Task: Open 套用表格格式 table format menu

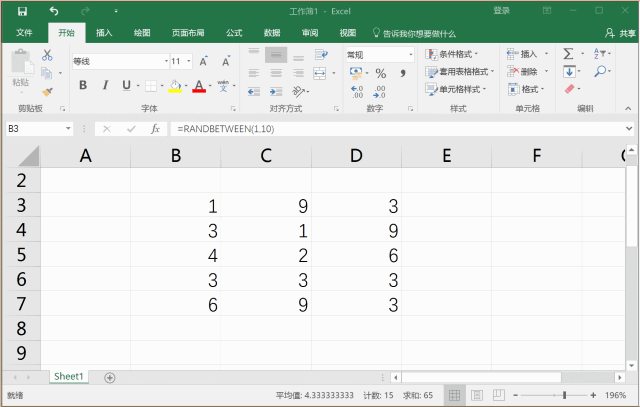Action: tap(460, 72)
